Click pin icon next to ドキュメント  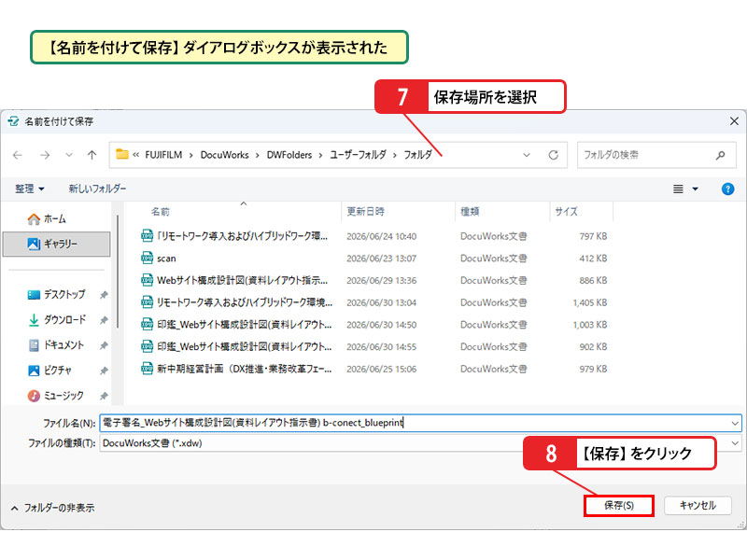[104, 345]
